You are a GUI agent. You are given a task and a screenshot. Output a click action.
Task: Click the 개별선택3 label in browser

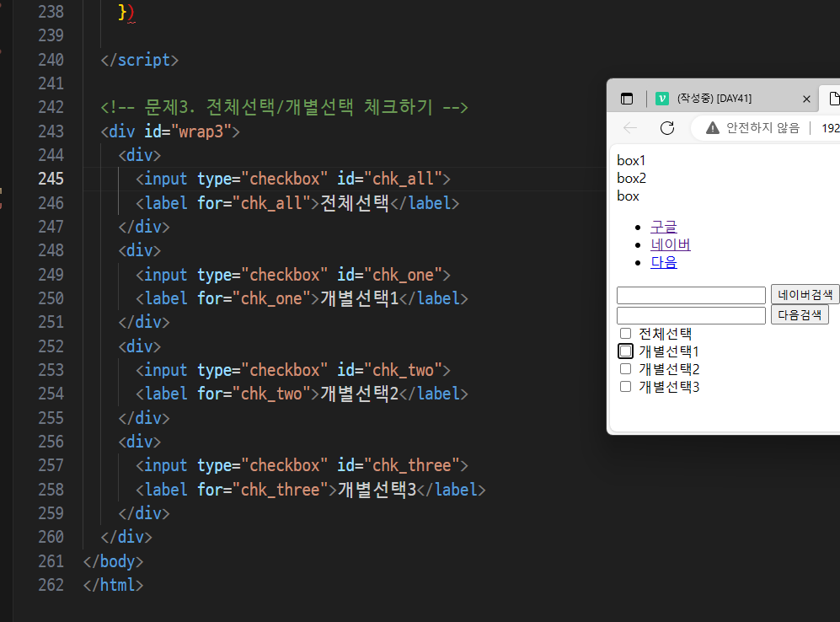point(669,387)
